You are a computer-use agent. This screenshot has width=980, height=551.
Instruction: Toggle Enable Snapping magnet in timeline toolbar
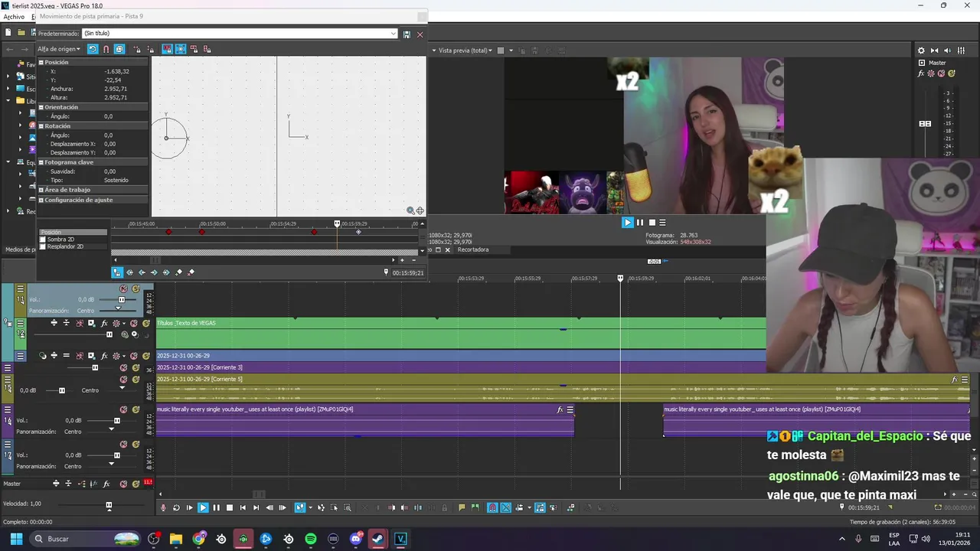(492, 507)
